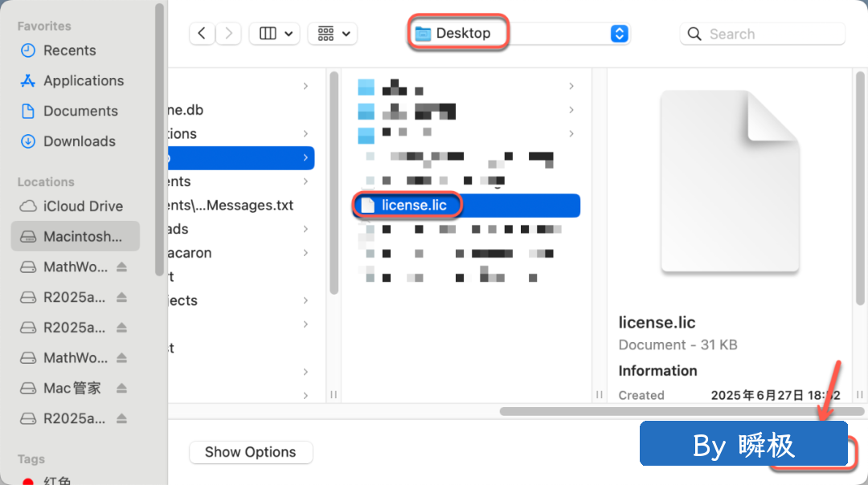Click in the Search field
The image size is (868, 485).
click(x=772, y=35)
